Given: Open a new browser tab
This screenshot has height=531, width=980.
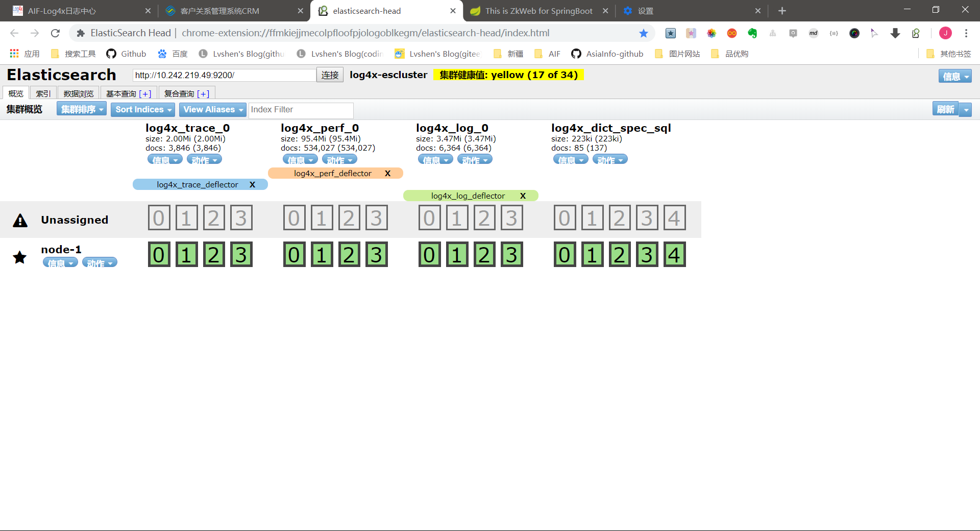Looking at the screenshot, I should pos(782,11).
